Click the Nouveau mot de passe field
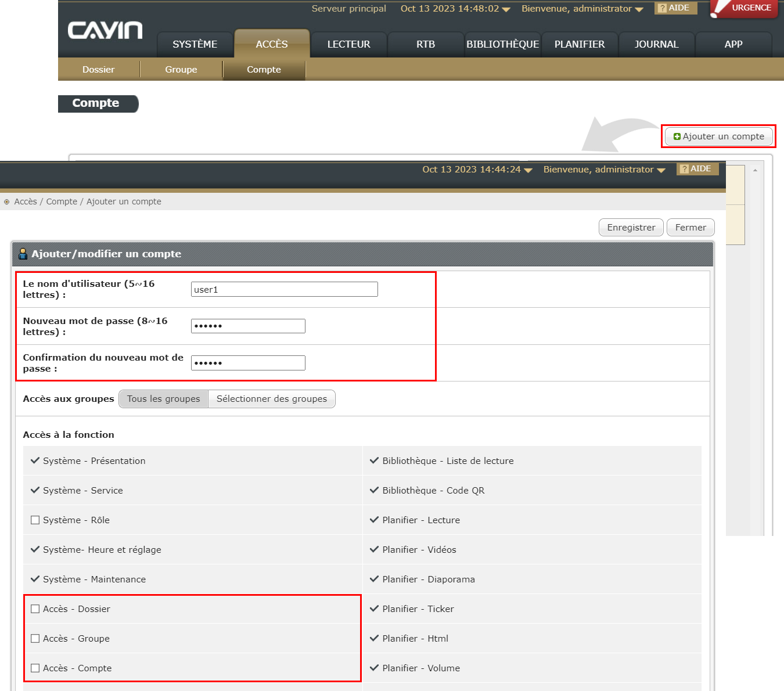This screenshot has height=691, width=784. tap(248, 326)
